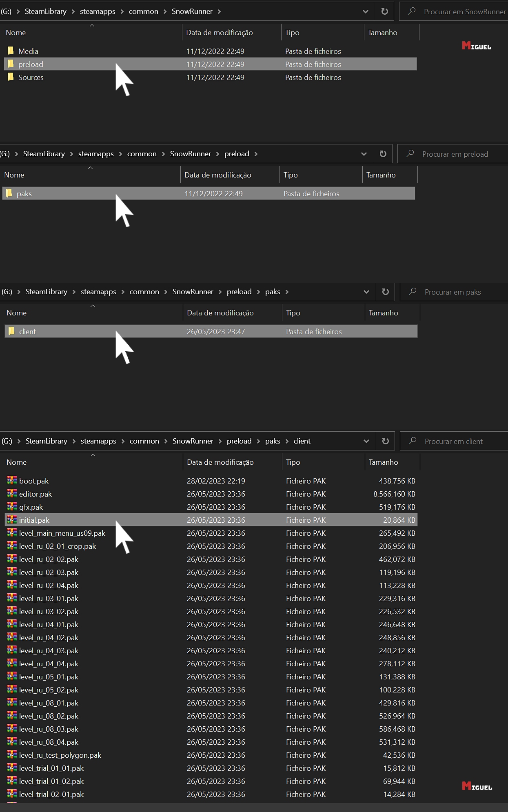Select the level_ru_03_01.pak archive icon

click(x=12, y=598)
